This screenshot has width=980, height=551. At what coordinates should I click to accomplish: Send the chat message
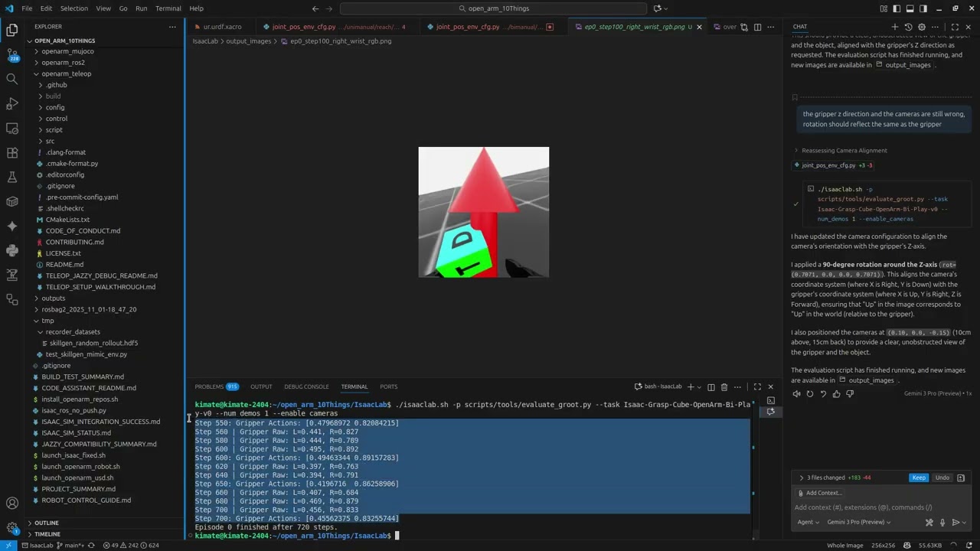(x=955, y=523)
